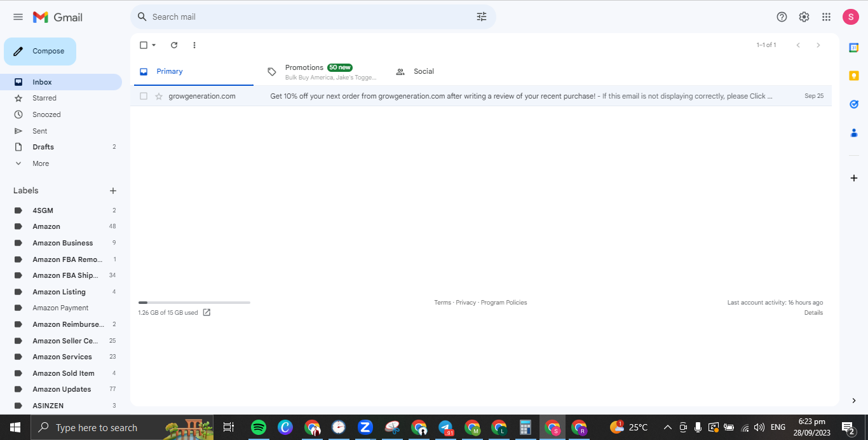
Task: Click the Gmail logo
Action: pyautogui.click(x=58, y=17)
